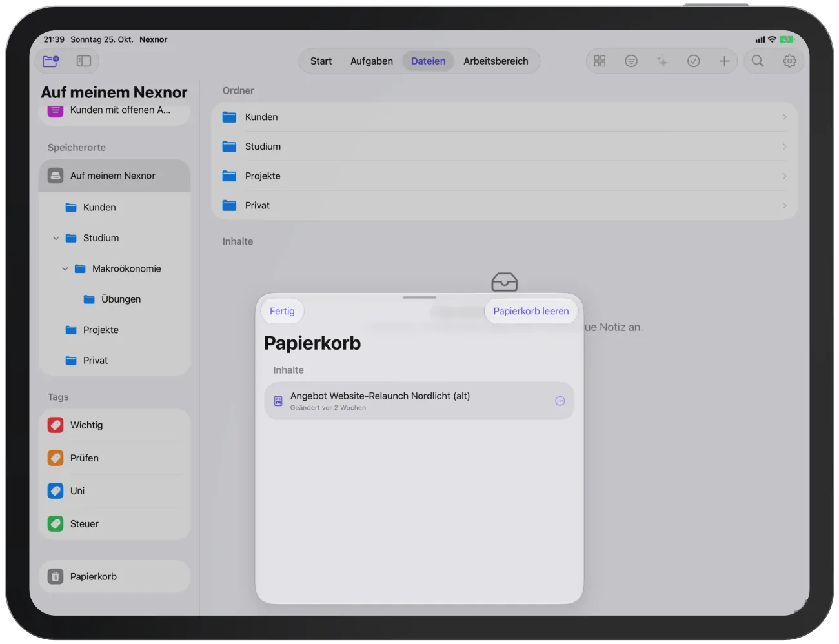
Task: Click the red Wichtig tag icon
Action: [x=56, y=425]
